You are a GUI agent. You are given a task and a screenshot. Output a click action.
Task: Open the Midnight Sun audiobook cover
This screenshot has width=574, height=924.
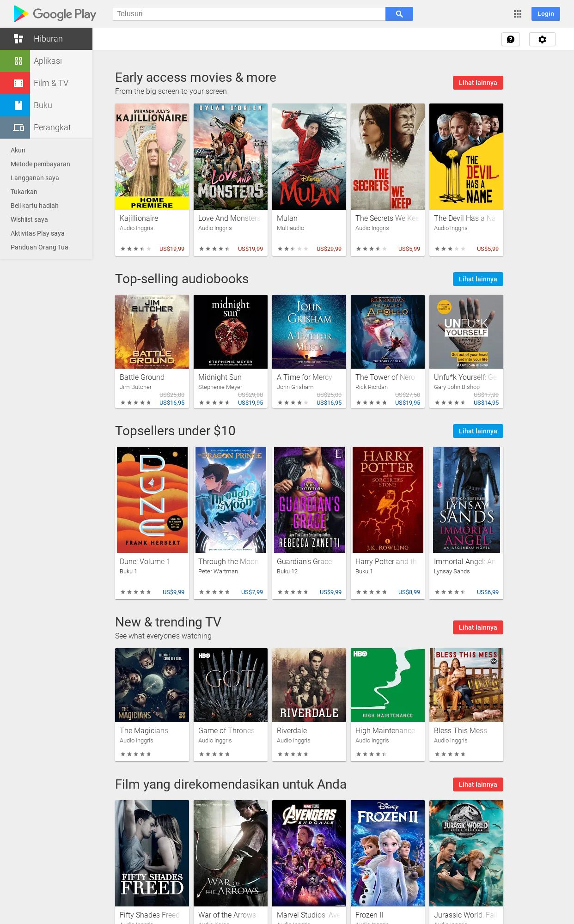click(x=231, y=332)
